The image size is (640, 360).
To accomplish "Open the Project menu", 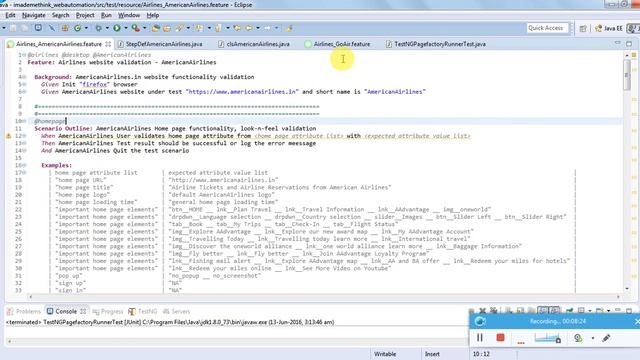I will pyautogui.click(x=85, y=15).
